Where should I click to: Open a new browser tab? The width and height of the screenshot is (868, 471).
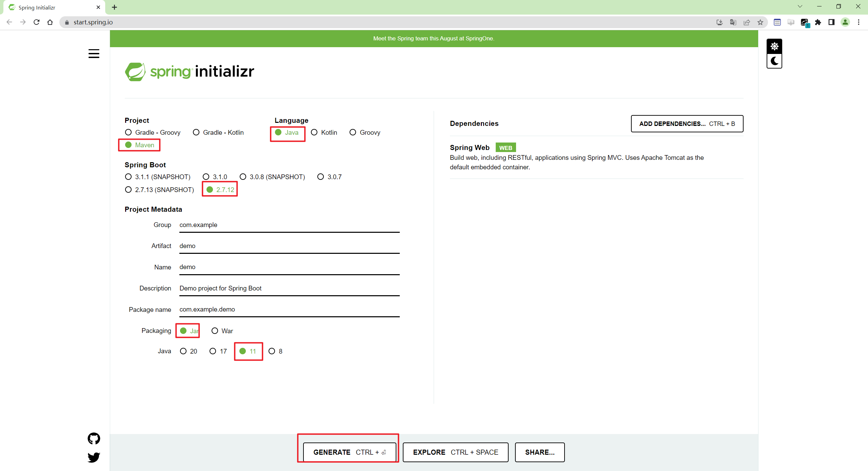coord(115,7)
